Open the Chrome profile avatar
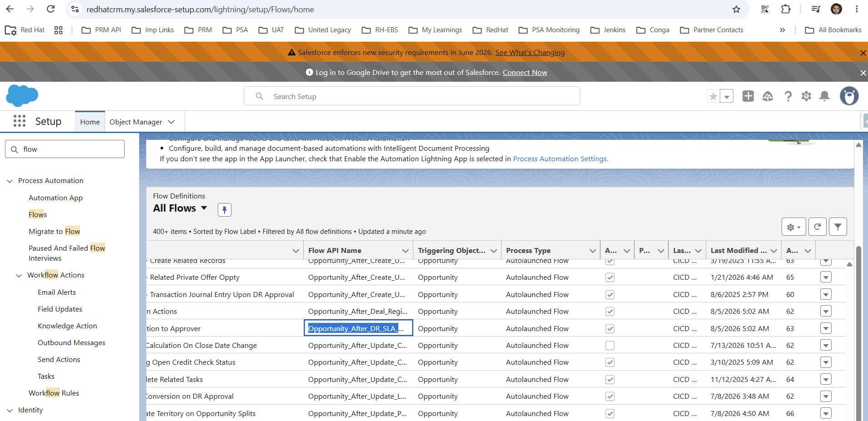The height and width of the screenshot is (421, 868). (x=836, y=9)
